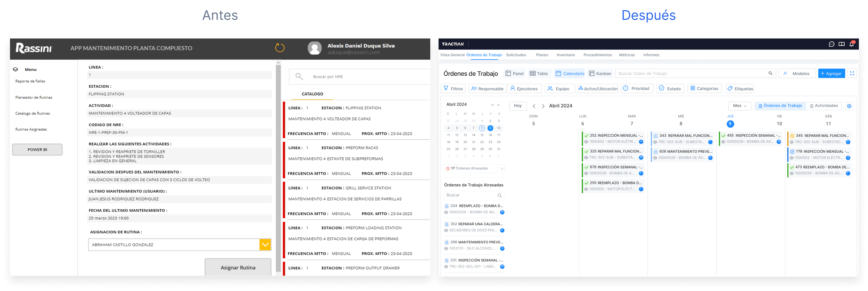Open calendar settings gear icon
This screenshot has width=868, height=291.
849,106
